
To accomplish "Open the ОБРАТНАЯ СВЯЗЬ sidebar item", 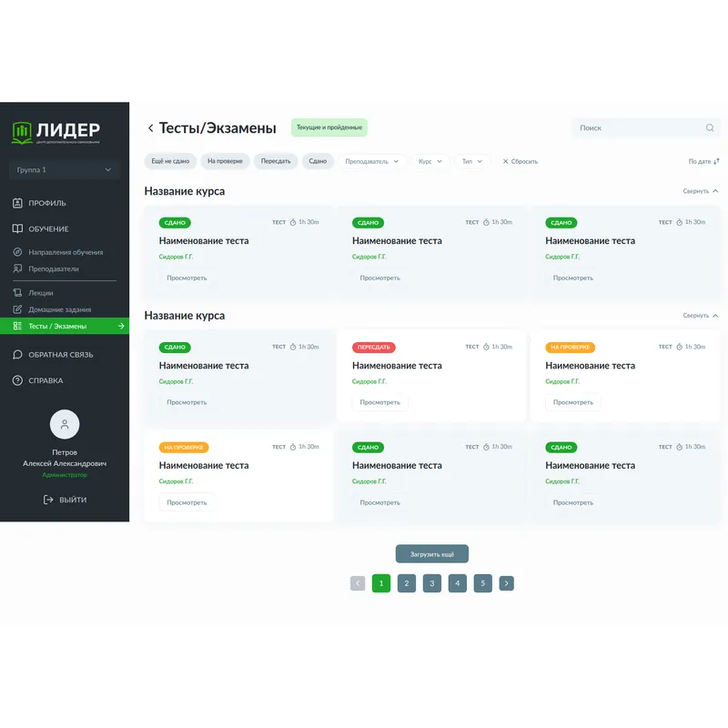I will (x=60, y=355).
